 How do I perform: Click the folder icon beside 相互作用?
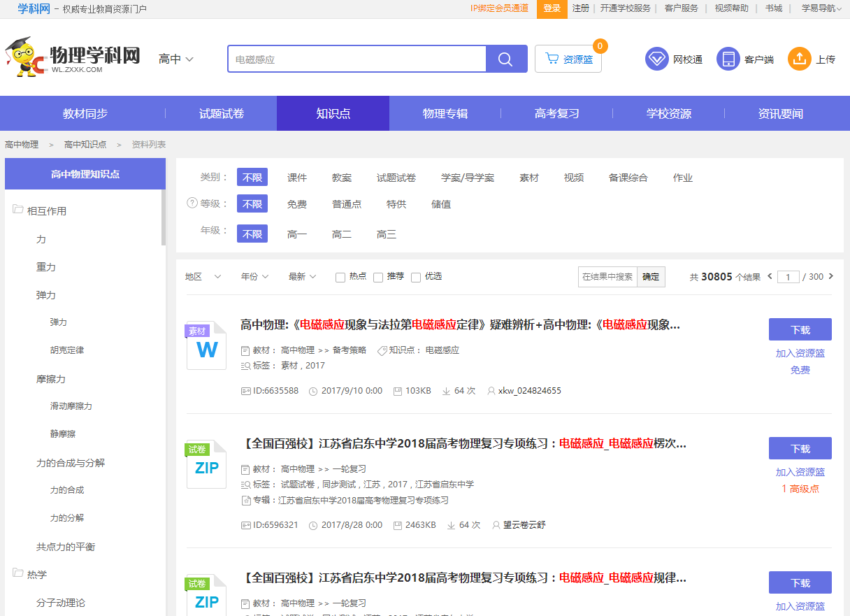18,210
